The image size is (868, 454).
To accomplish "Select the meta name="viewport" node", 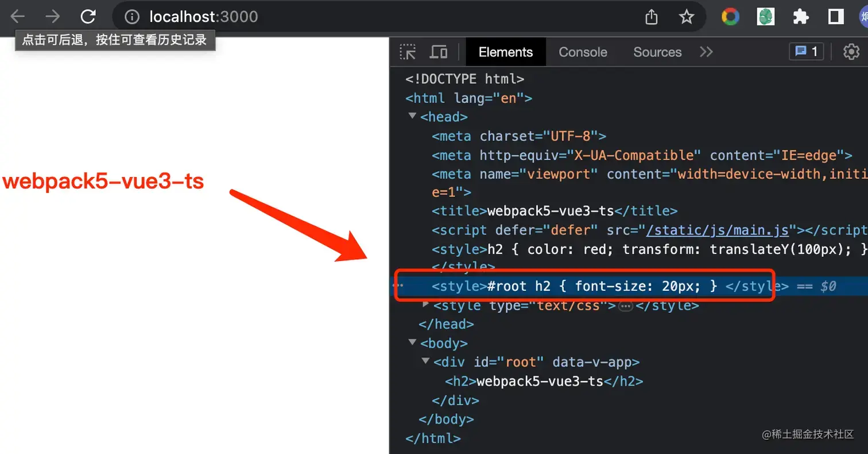I will click(650, 183).
